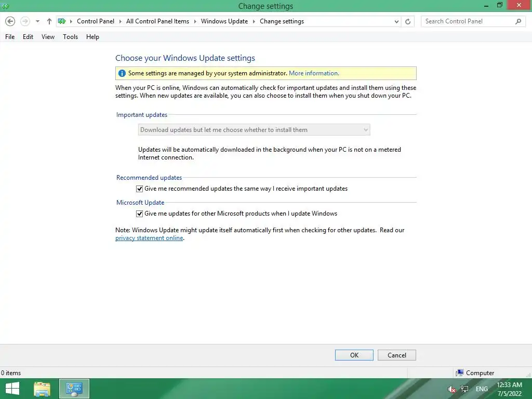Click the Forward navigation arrow
The height and width of the screenshot is (399, 532).
[25, 21]
